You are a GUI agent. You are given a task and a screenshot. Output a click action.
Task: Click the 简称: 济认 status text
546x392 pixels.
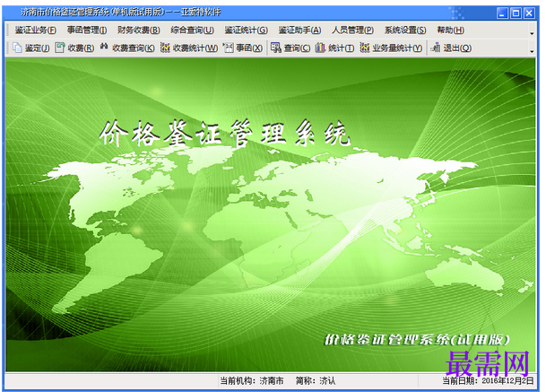(x=316, y=381)
